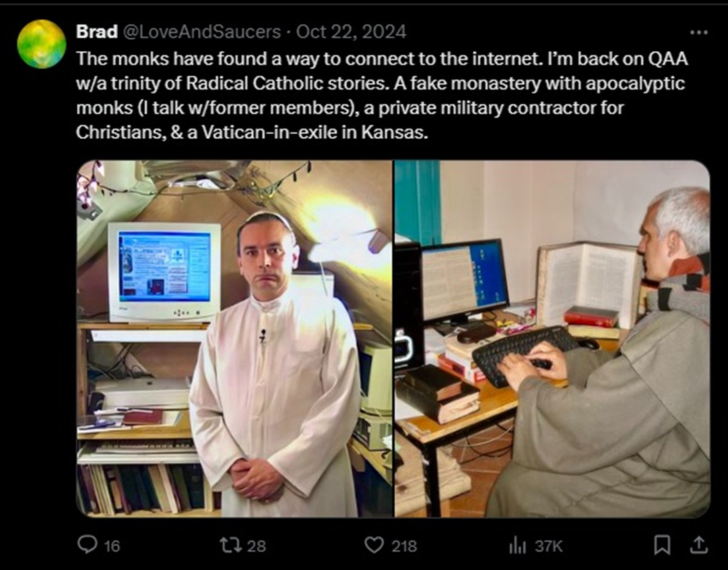Like the post with the heart icon
The width and height of the screenshot is (728, 570).
tap(374, 545)
